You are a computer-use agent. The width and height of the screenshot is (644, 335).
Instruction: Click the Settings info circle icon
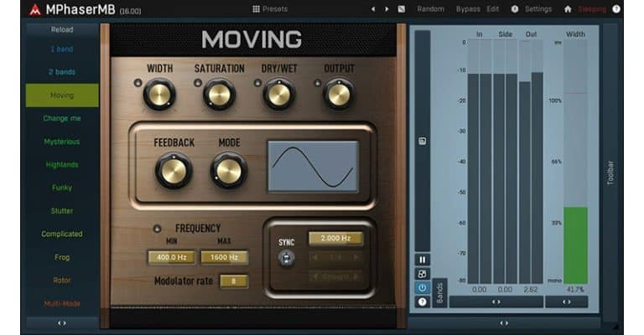click(x=515, y=9)
